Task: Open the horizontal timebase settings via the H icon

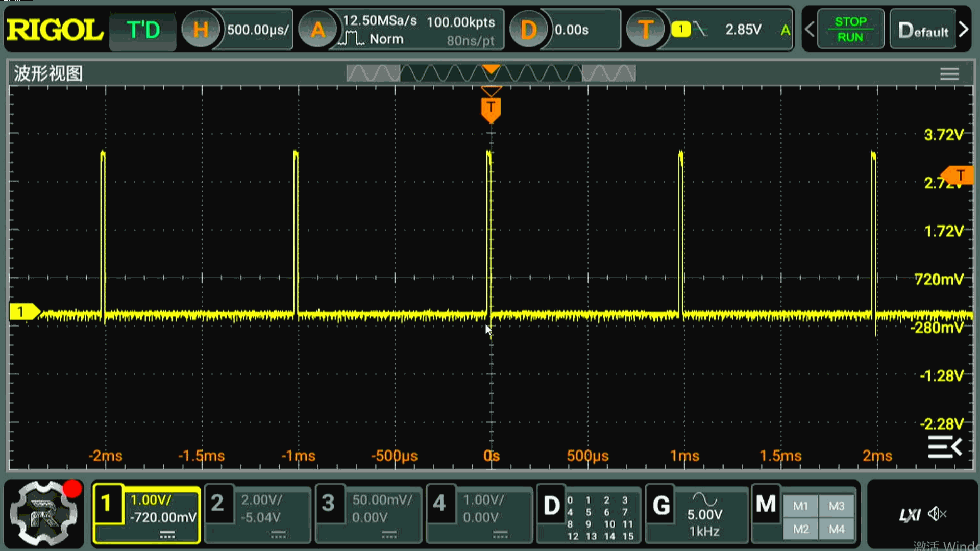Action: pyautogui.click(x=200, y=29)
